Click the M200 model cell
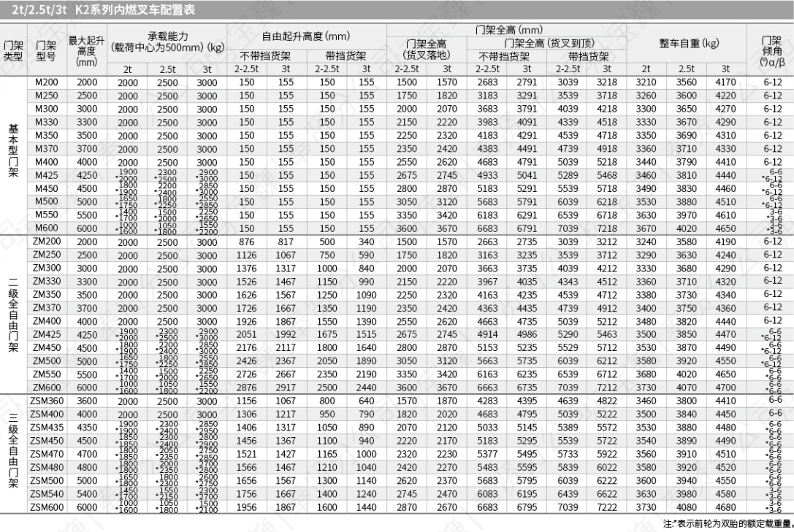 (46, 82)
